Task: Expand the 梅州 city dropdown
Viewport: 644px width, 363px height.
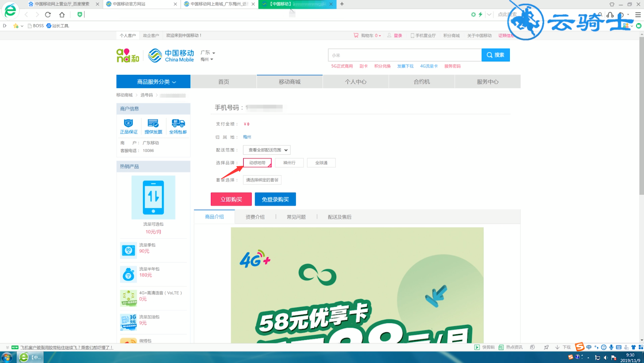Action: [x=207, y=60]
